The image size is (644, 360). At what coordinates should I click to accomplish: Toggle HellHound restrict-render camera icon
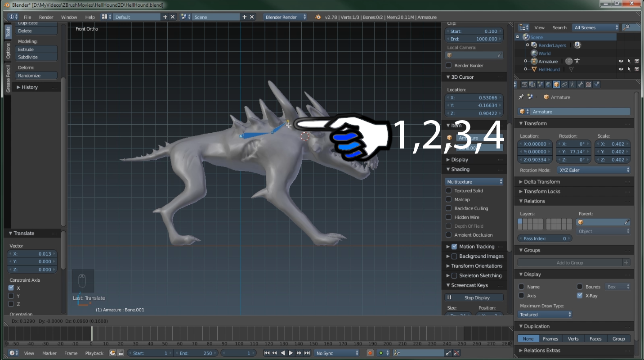click(x=637, y=69)
